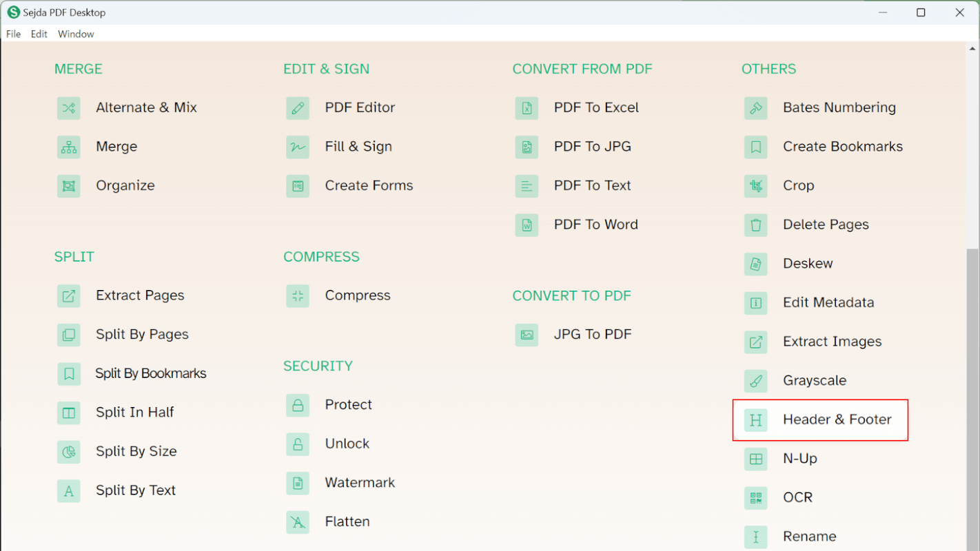Click the Create Bookmarks icon
The image size is (980, 551).
[756, 147]
